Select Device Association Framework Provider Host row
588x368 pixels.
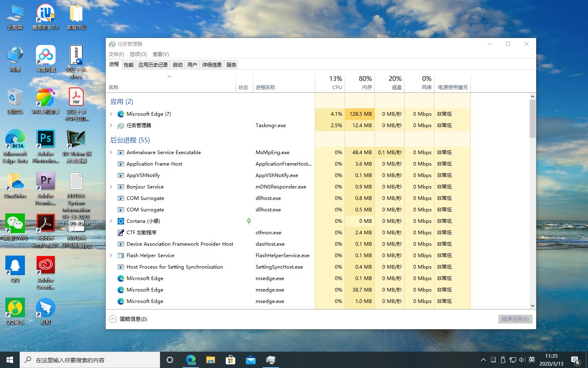(x=288, y=244)
